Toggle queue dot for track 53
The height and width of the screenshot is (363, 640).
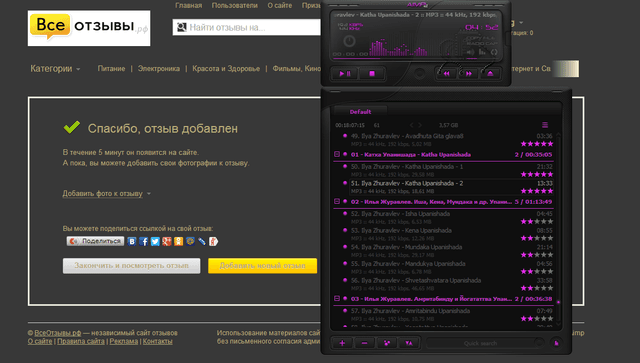point(345,230)
